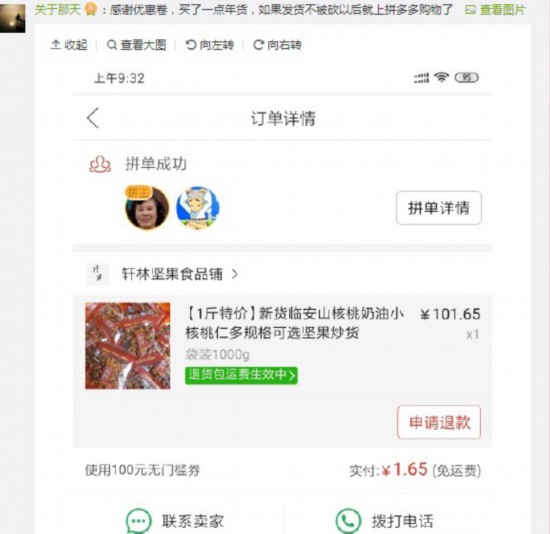Click the group leader's avatar photo
Screen dimensions: 550x534
tap(147, 208)
